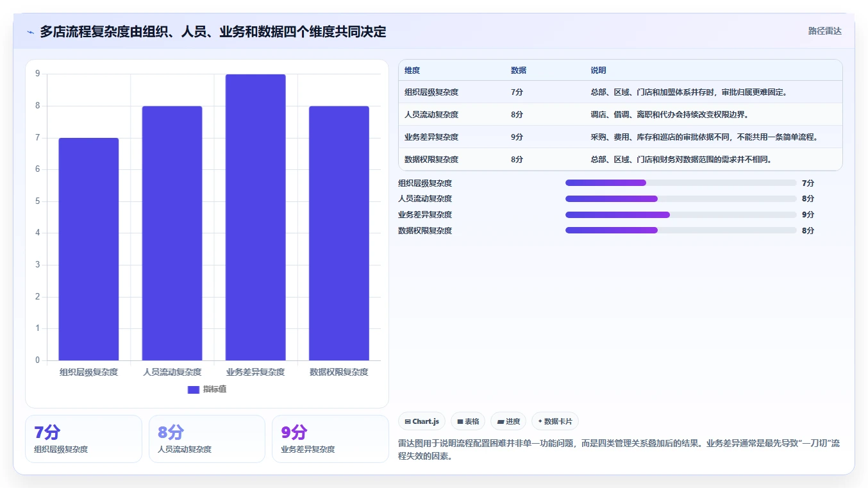Click the 业务差异复杂度 label in progress list
The width and height of the screenshot is (868, 488).
(425, 215)
